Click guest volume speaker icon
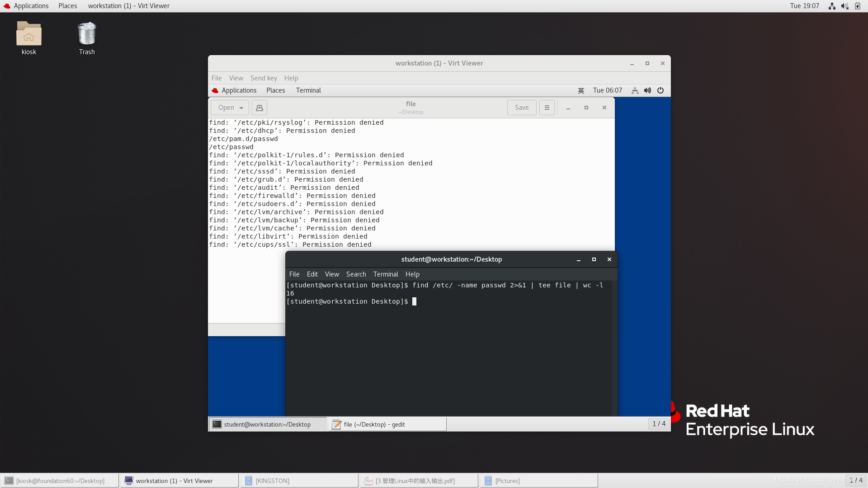The image size is (868, 488). 647,90
